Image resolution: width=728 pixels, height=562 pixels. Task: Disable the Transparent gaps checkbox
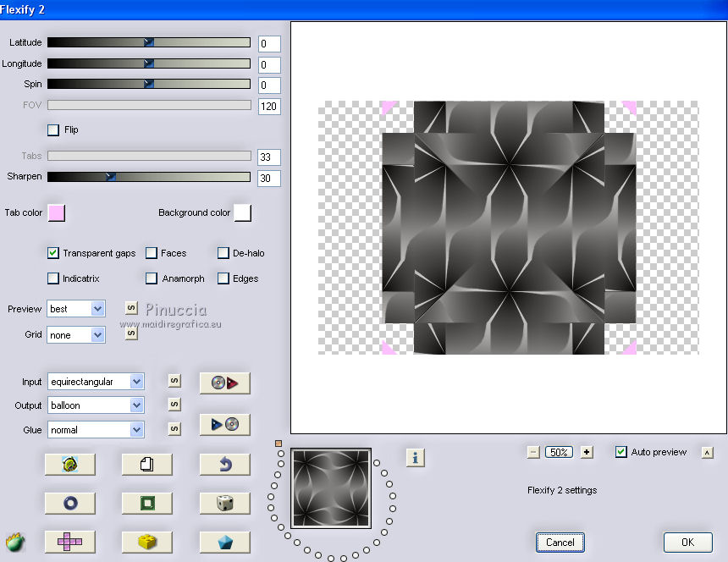click(53, 253)
